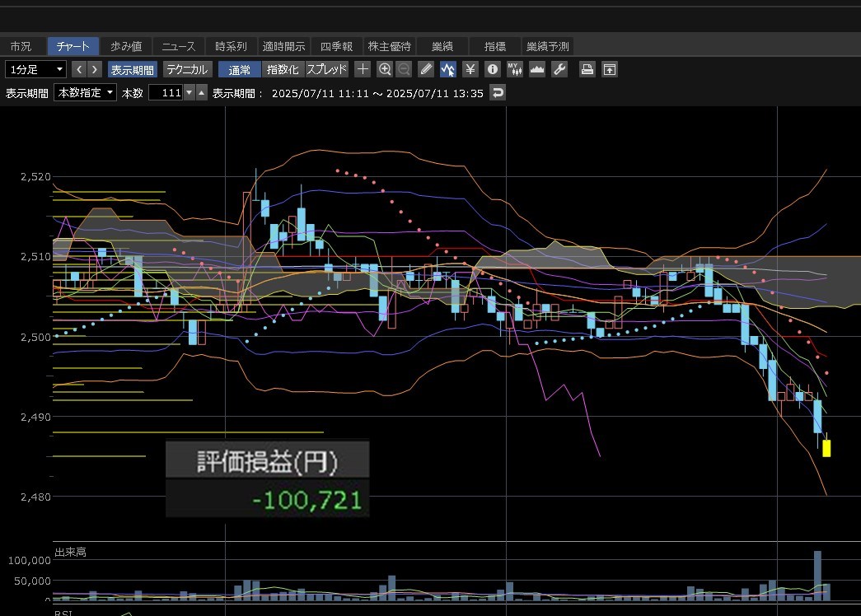This screenshot has width=861, height=616.
Task: Print the chart with printer icon
Action: click(587, 69)
